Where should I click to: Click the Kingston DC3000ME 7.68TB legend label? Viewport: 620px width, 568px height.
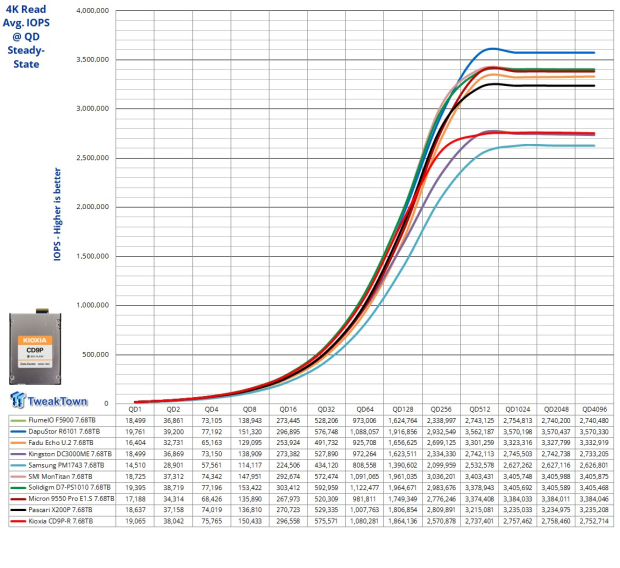tap(70, 454)
